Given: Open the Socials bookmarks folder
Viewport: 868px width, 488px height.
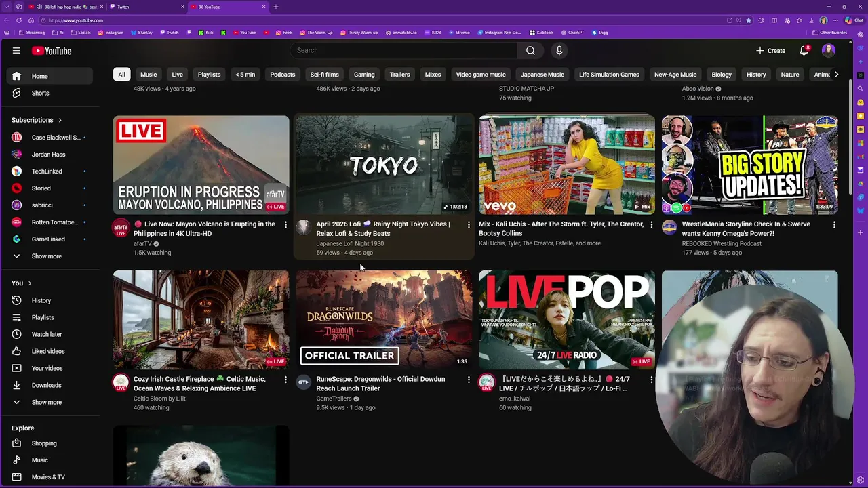Looking at the screenshot, I should coord(80,32).
